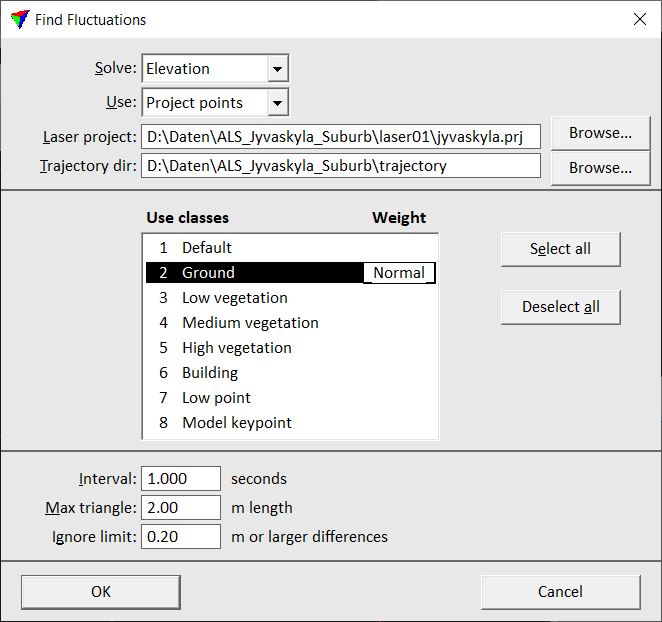This screenshot has height=622, width=662.
Task: Confirm the dialog with OK
Action: [x=101, y=592]
